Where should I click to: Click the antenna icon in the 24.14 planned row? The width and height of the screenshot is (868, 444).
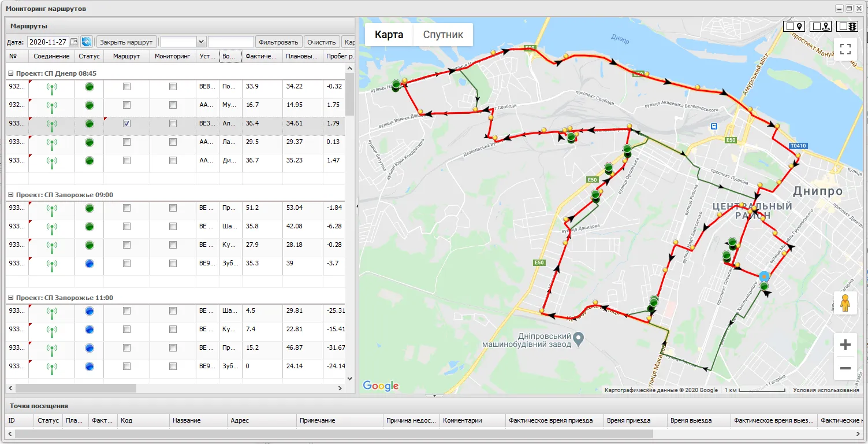tap(51, 369)
